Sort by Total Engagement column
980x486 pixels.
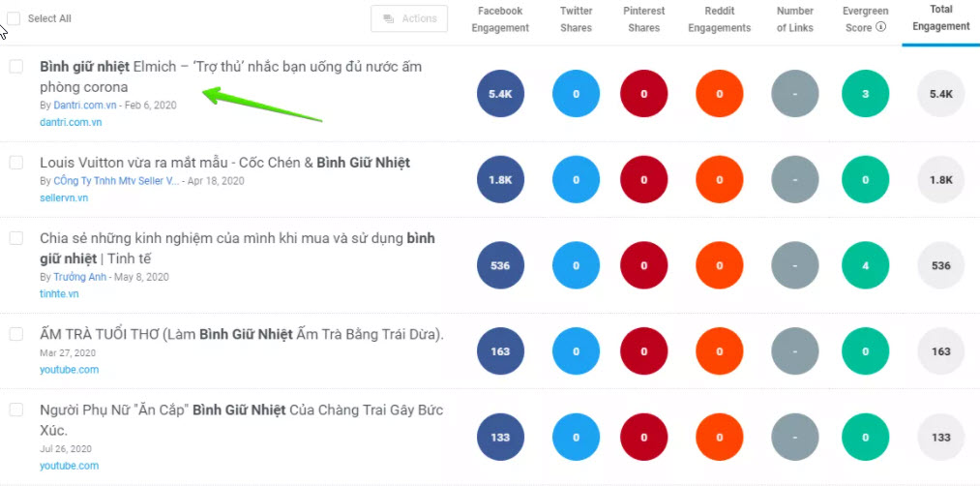point(940,18)
